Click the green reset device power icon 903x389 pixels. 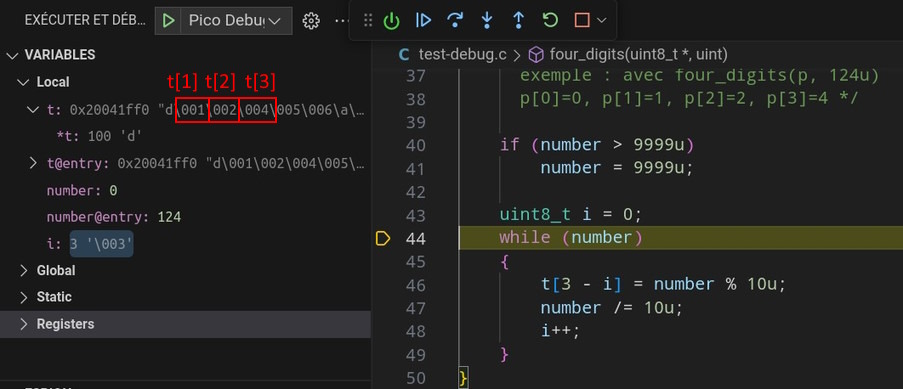(392, 21)
